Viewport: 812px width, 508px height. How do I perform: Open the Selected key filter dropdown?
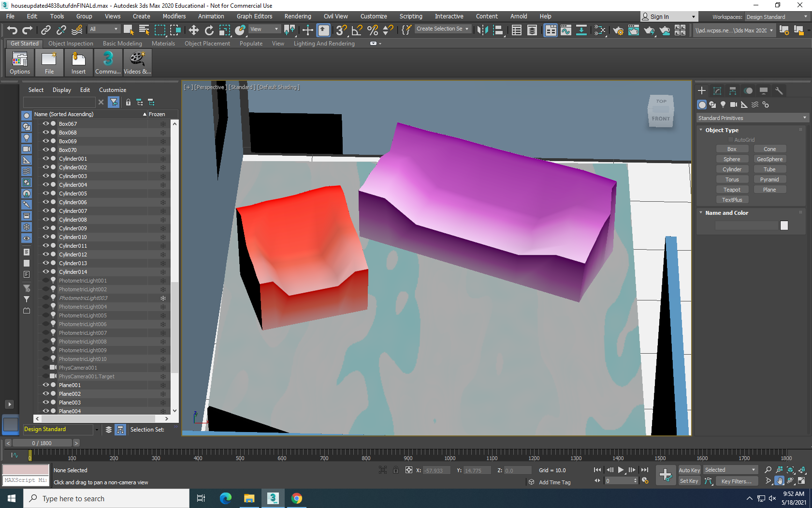coord(730,470)
